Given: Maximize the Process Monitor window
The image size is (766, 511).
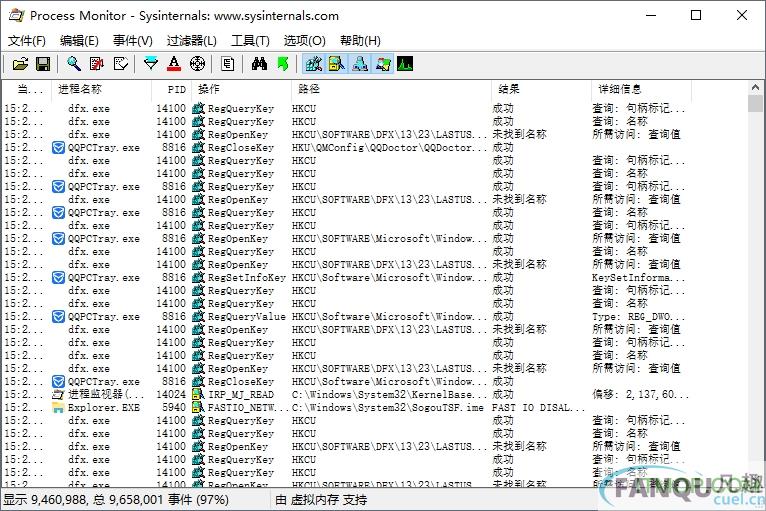Looking at the screenshot, I should coord(696,15).
